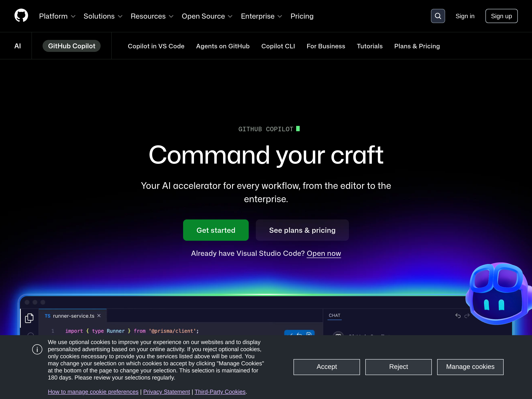Close the runner-service.ts tab
The width and height of the screenshot is (532, 399).
pyautogui.click(x=99, y=316)
